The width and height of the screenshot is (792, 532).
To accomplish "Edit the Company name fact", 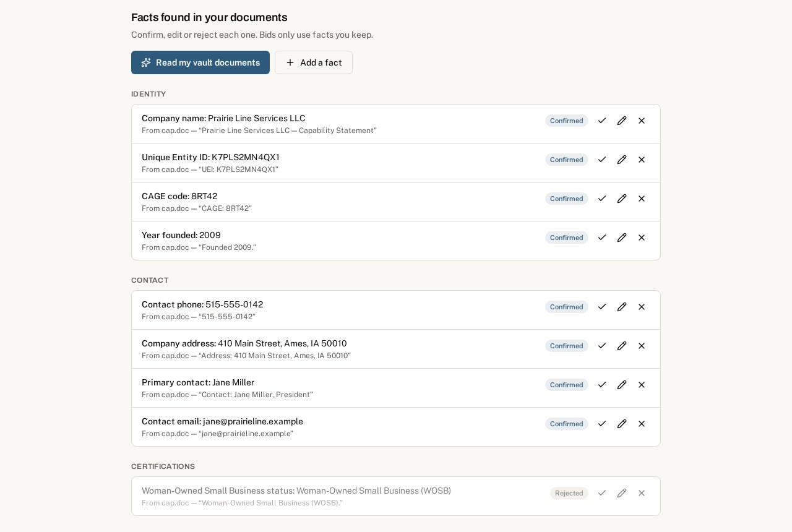I will [622, 121].
